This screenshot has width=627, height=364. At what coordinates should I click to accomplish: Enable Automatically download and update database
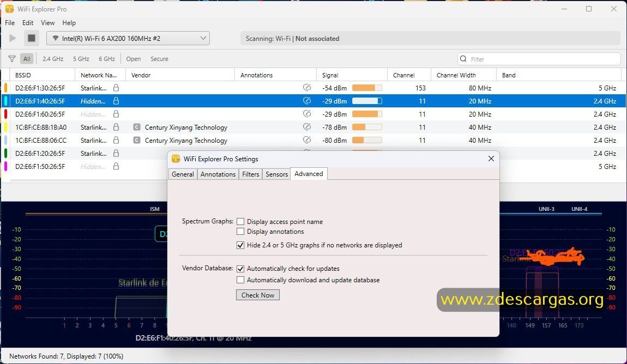coord(240,280)
